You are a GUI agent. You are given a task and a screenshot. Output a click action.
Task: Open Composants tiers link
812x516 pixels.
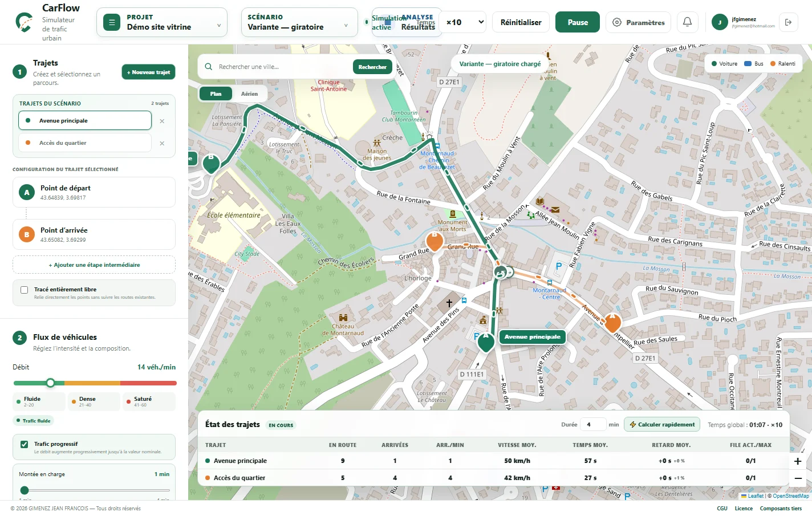pos(781,509)
